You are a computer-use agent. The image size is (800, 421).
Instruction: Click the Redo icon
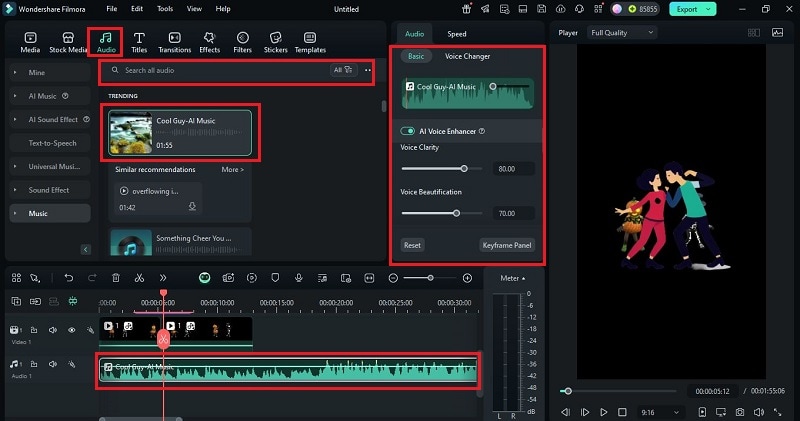92,278
